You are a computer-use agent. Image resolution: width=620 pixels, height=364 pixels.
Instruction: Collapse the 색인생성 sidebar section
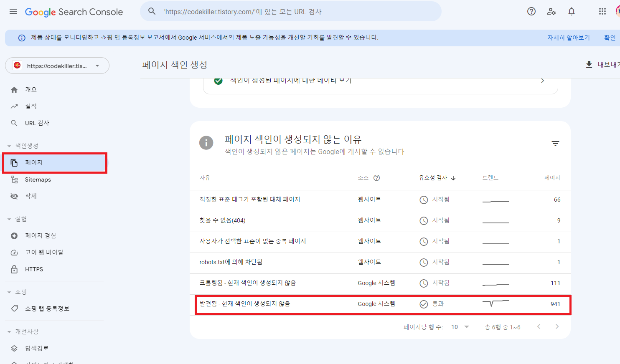(9, 146)
